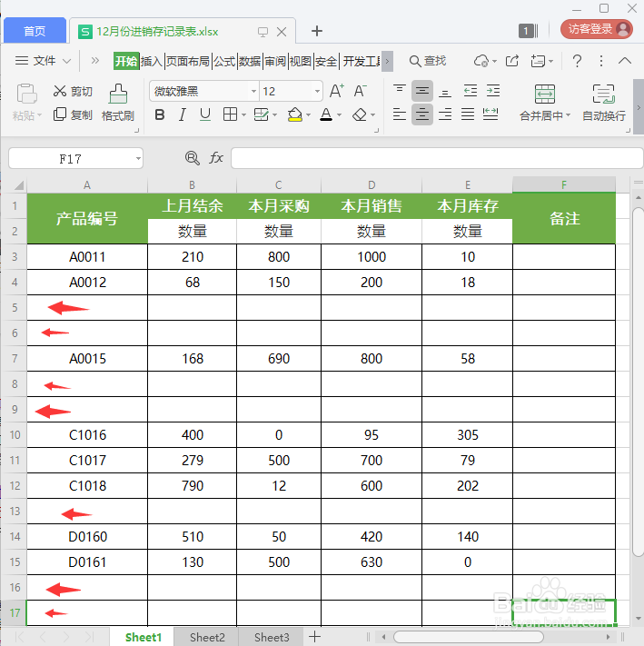Image resolution: width=644 pixels, height=646 pixels.
Task: Apply cell borders icon
Action: pyautogui.click(x=230, y=114)
